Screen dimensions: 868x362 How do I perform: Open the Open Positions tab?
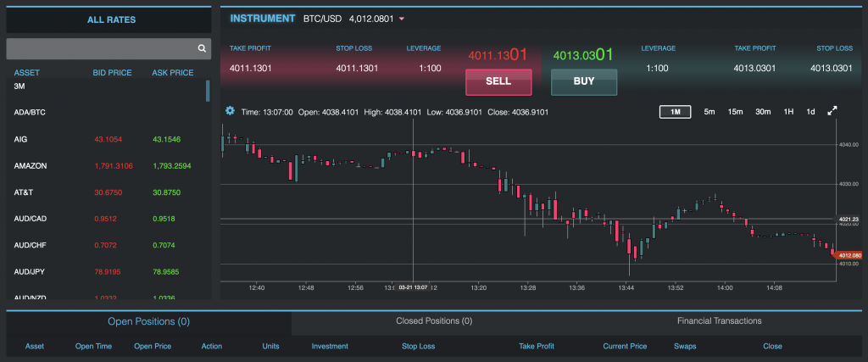tap(148, 322)
